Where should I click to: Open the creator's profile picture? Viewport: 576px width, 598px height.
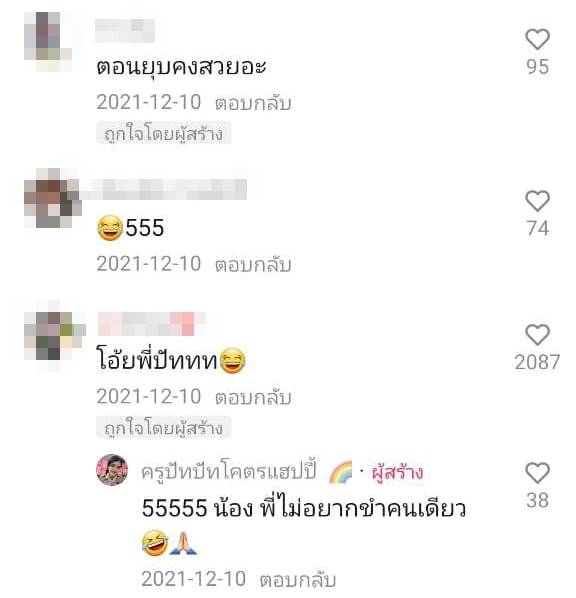[112, 469]
